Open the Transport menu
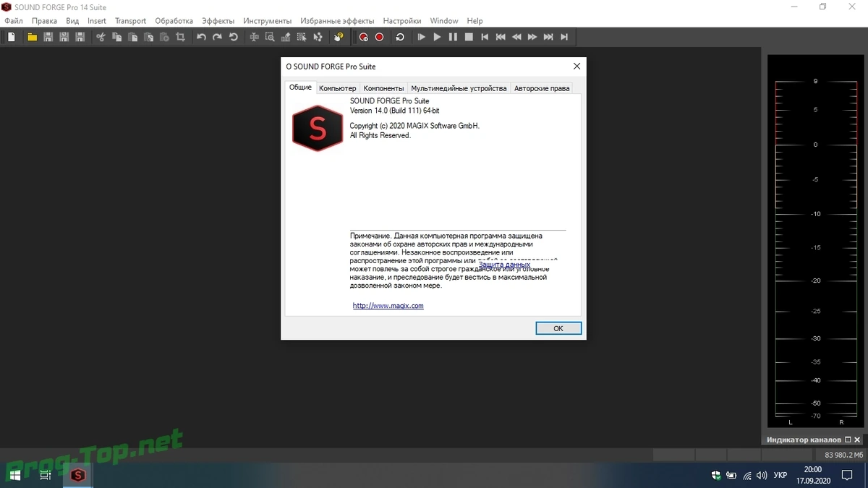 pos(130,21)
